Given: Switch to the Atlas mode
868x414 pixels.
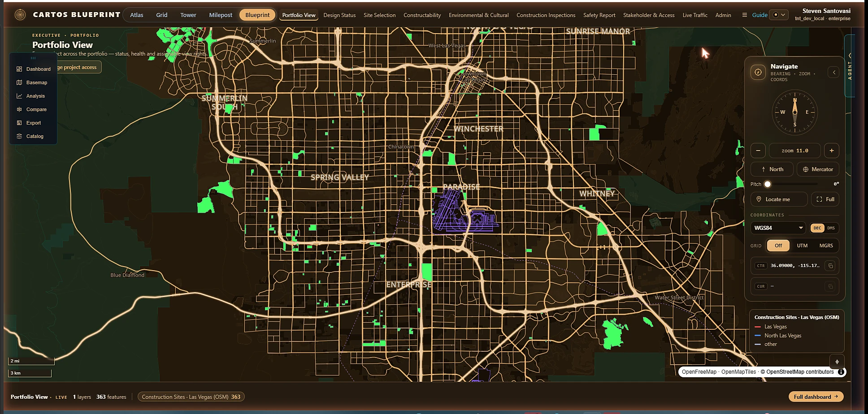Looking at the screenshot, I should pos(137,15).
